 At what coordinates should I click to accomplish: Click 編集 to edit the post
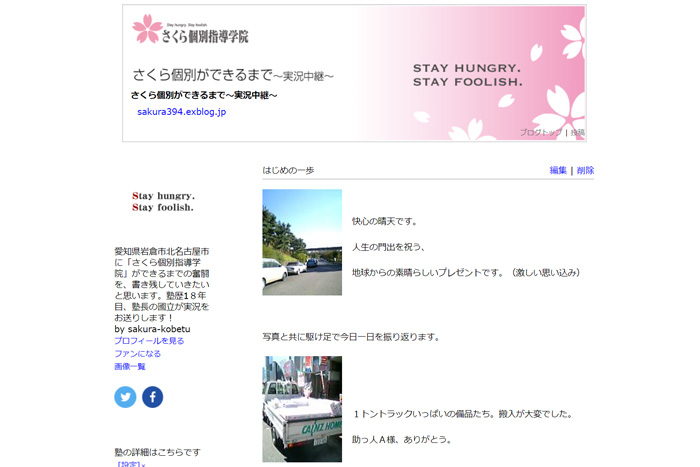558,170
